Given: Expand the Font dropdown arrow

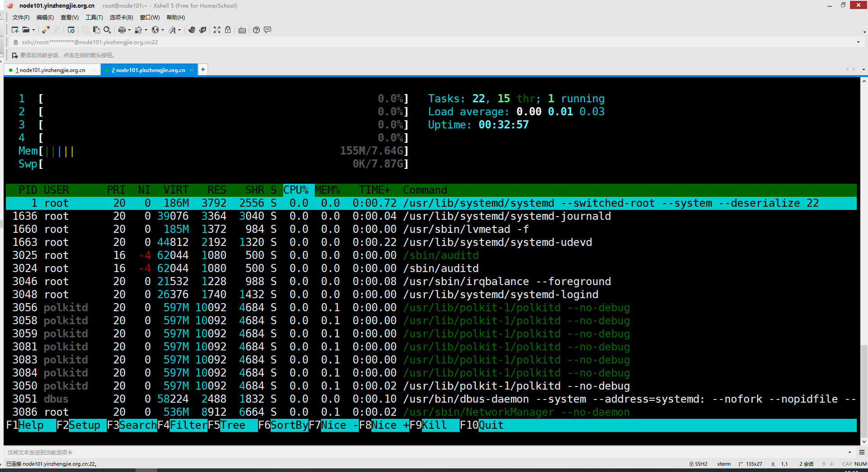Looking at the screenshot, I should pyautogui.click(x=180, y=30).
